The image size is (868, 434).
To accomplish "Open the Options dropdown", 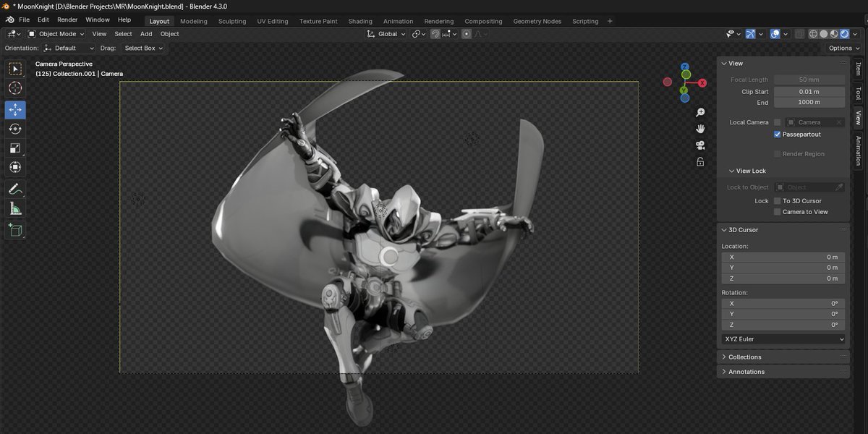I will (844, 48).
